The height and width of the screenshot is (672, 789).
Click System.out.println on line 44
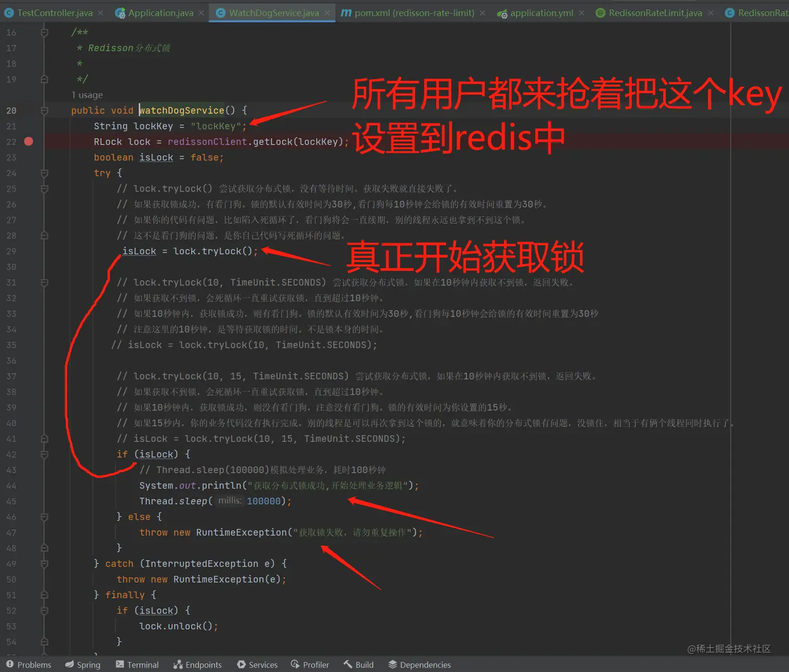point(190,486)
